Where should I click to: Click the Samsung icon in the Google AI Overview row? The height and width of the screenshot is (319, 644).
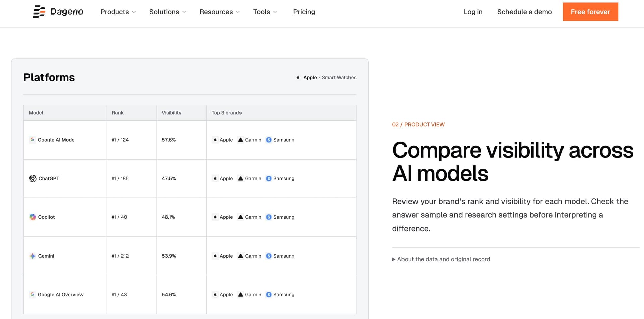[269, 295]
